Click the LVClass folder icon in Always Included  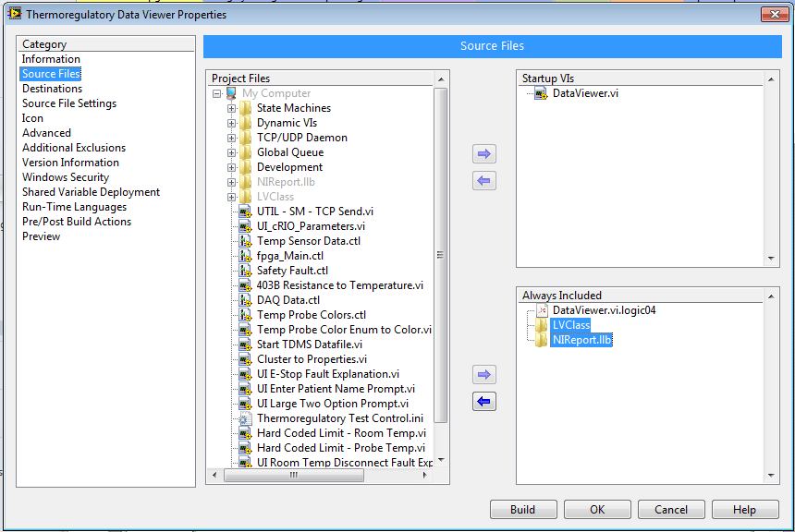(541, 325)
